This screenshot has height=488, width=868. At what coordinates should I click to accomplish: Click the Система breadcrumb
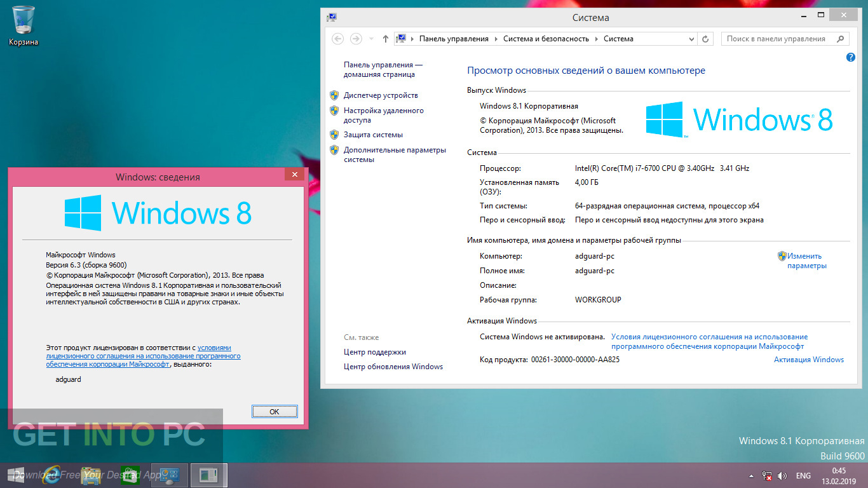[x=618, y=39]
